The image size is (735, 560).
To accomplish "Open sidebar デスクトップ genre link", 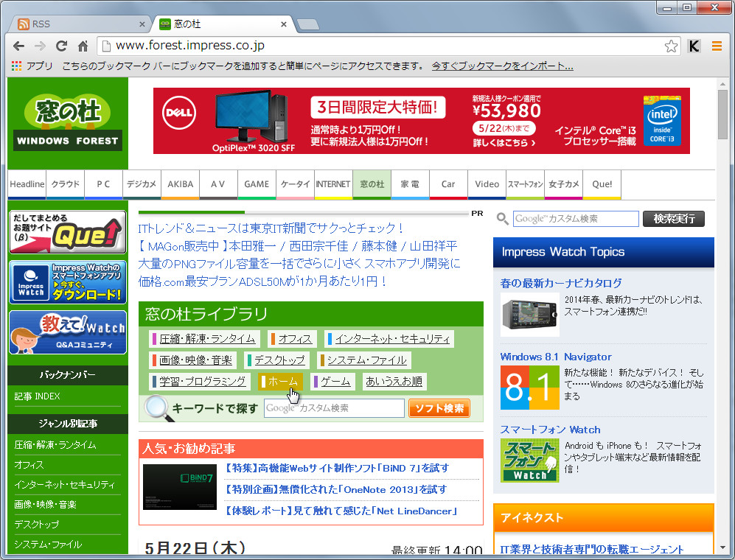I will point(37,525).
